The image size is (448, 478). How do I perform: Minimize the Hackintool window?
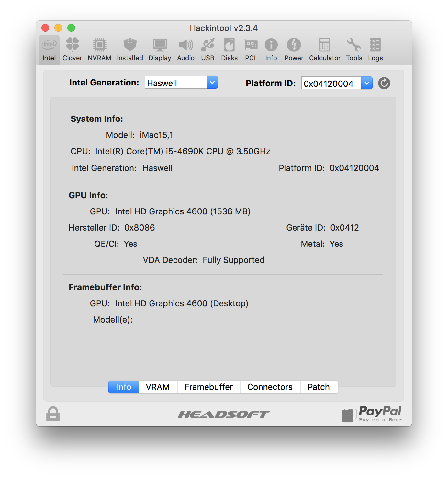pos(58,28)
